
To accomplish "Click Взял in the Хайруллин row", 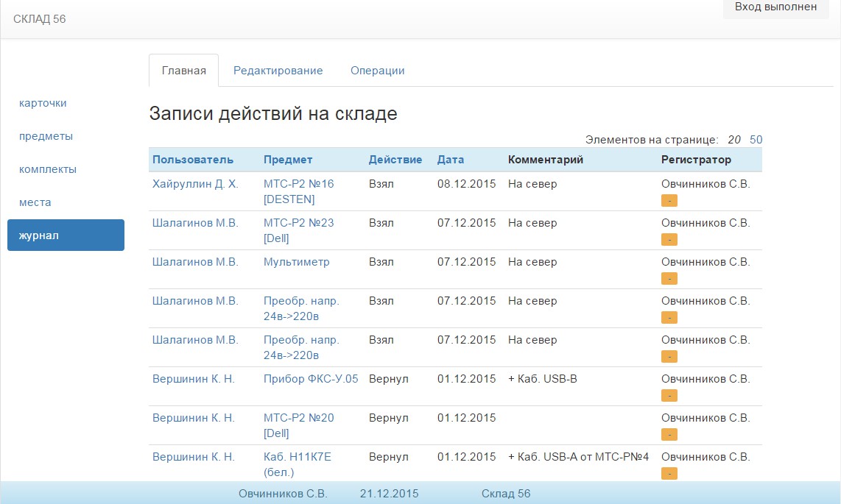I will tap(381, 184).
